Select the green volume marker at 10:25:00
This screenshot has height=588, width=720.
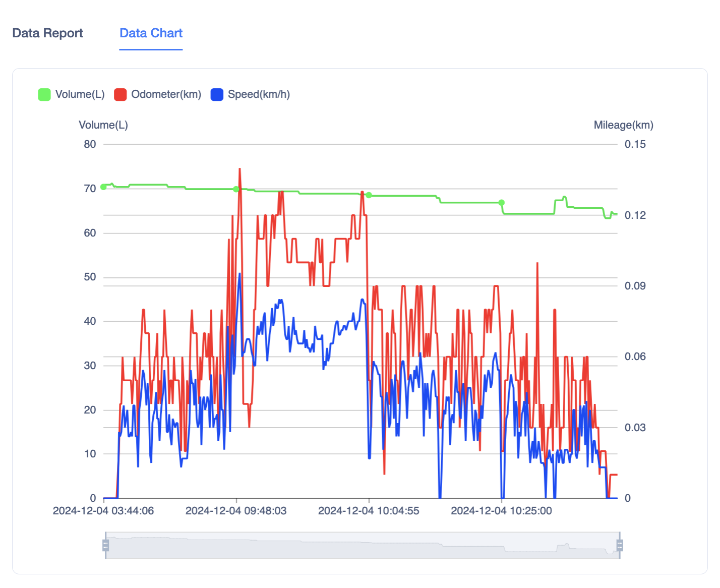[x=501, y=203]
